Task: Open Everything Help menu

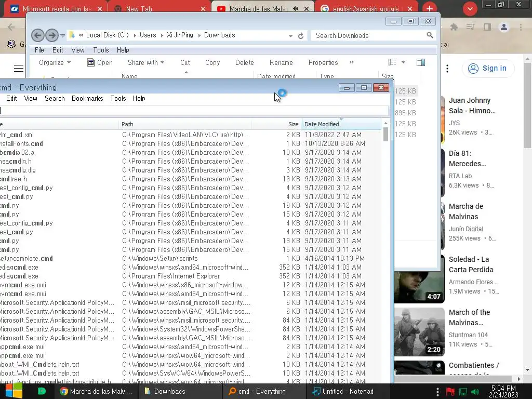Action: [139, 98]
